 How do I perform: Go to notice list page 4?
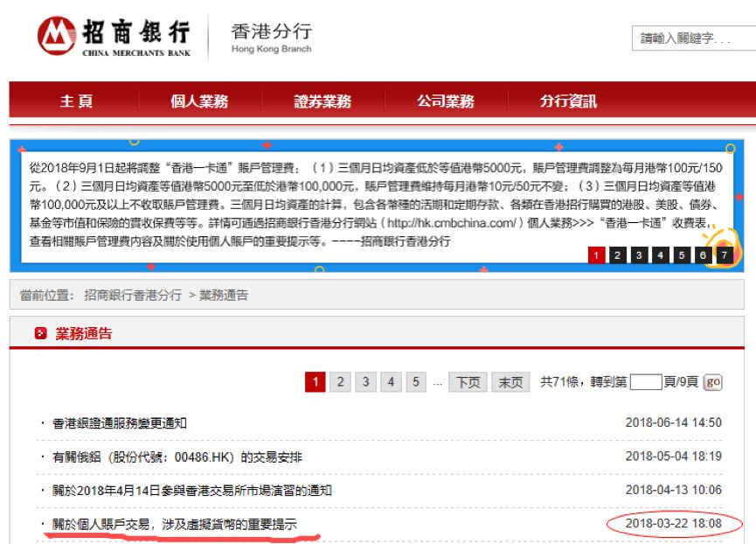click(391, 382)
